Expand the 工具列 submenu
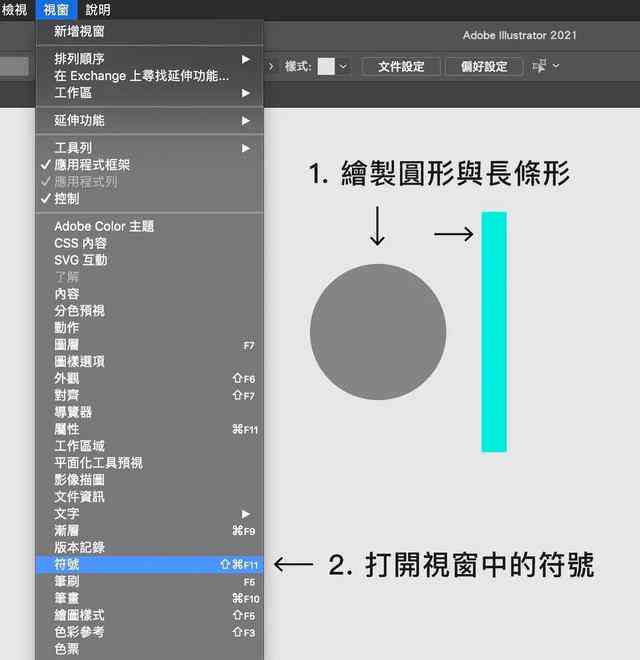 [x=149, y=148]
